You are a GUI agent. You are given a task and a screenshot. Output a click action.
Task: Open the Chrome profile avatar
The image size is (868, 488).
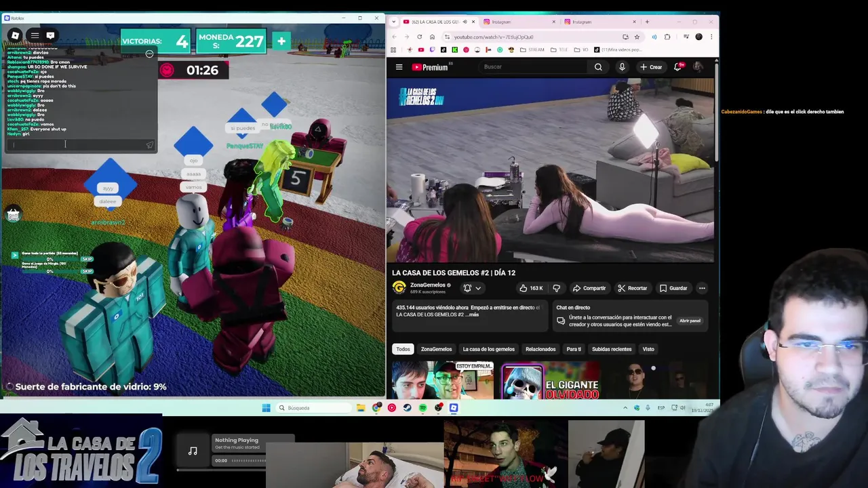point(698,37)
